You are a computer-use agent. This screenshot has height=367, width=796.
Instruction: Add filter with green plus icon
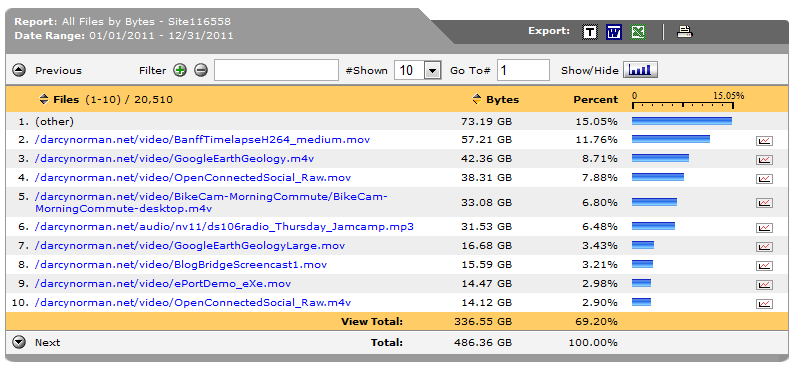tap(180, 70)
